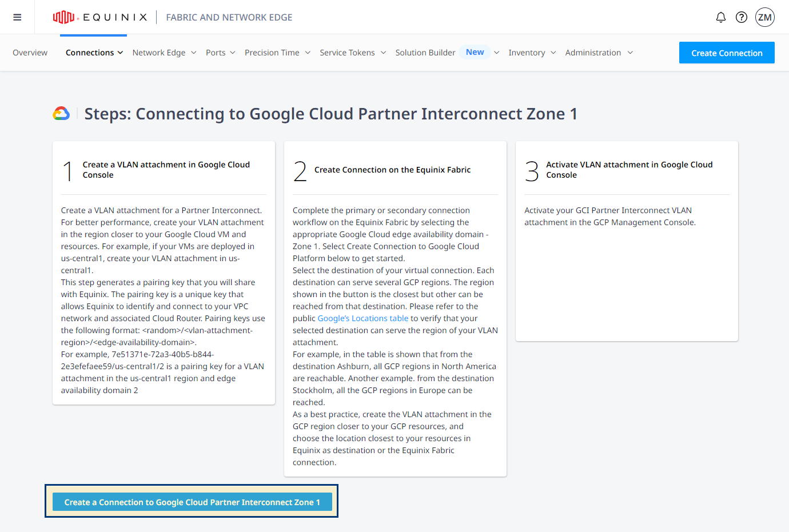Open Google's Locations table link

click(363, 318)
